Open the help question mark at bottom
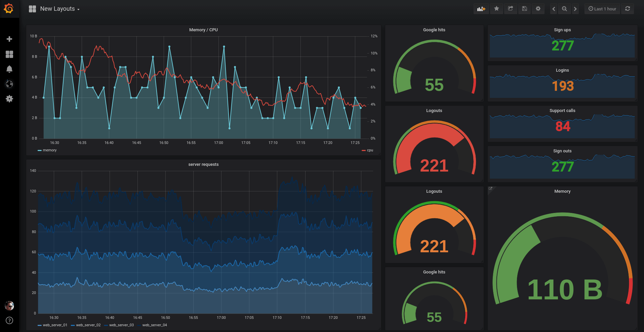The height and width of the screenshot is (332, 644). 9,320
